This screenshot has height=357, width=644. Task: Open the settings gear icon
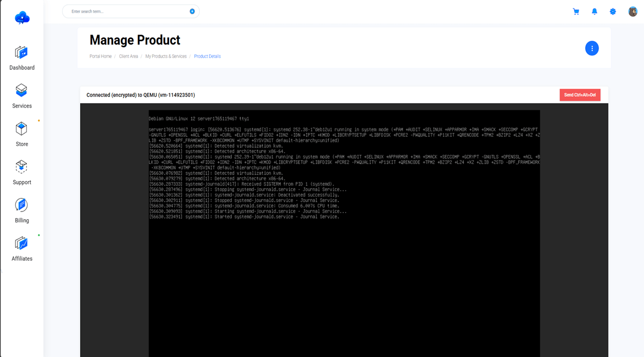613,11
